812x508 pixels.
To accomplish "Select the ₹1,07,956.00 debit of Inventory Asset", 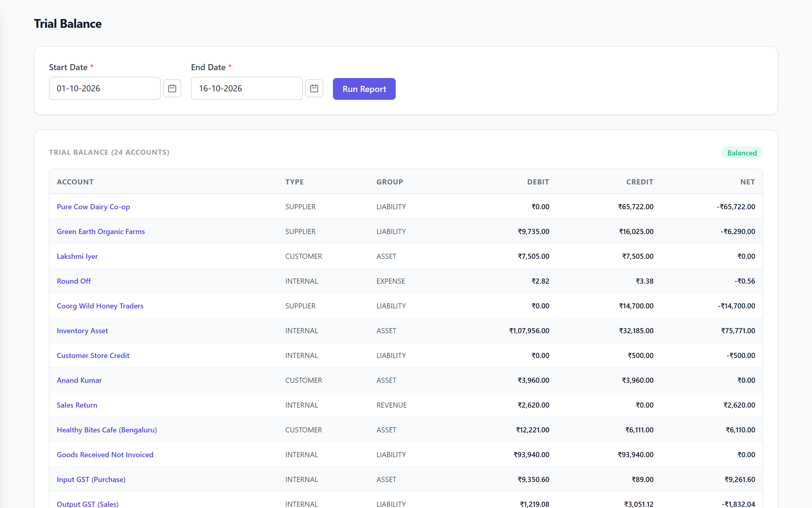I will tap(529, 331).
